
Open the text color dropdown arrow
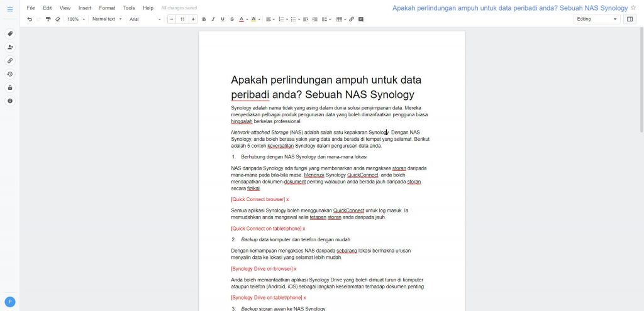pos(247,19)
